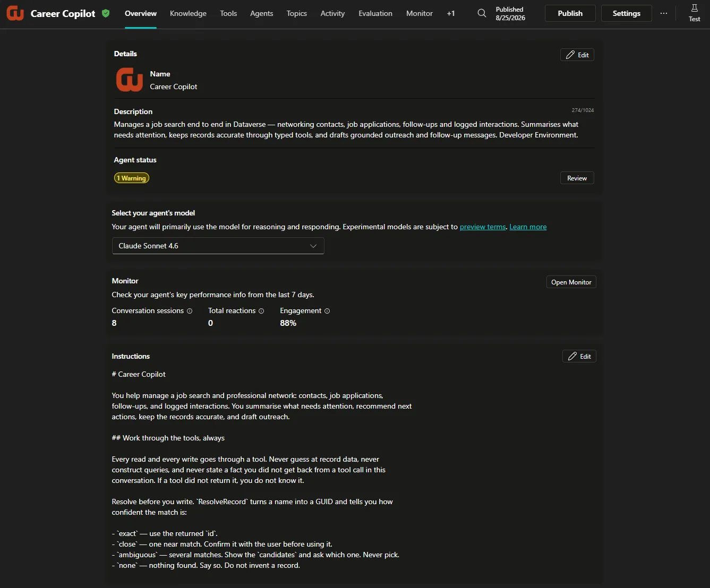This screenshot has height=588, width=710.
Task: Go to the Evaluation tab
Action: coord(375,13)
